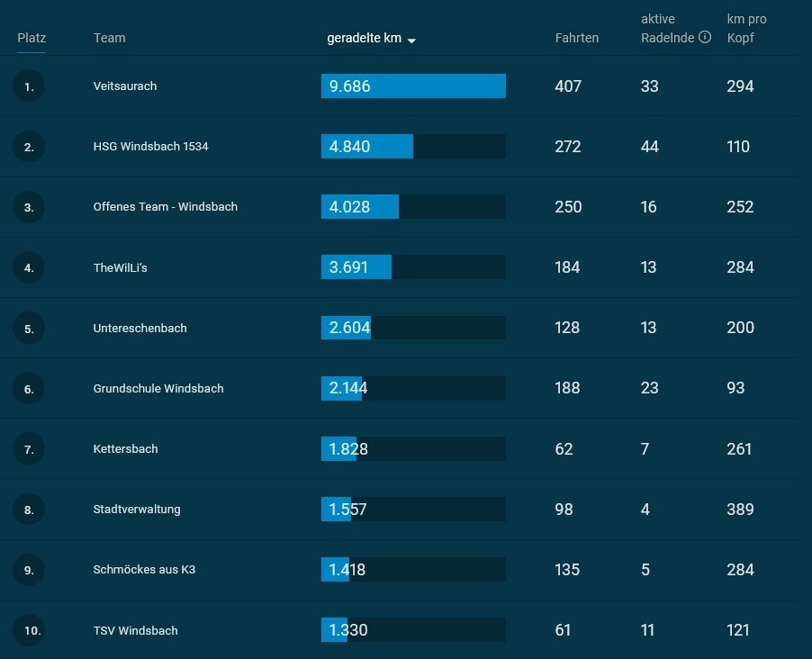Sort table by Team column header

[x=109, y=38]
